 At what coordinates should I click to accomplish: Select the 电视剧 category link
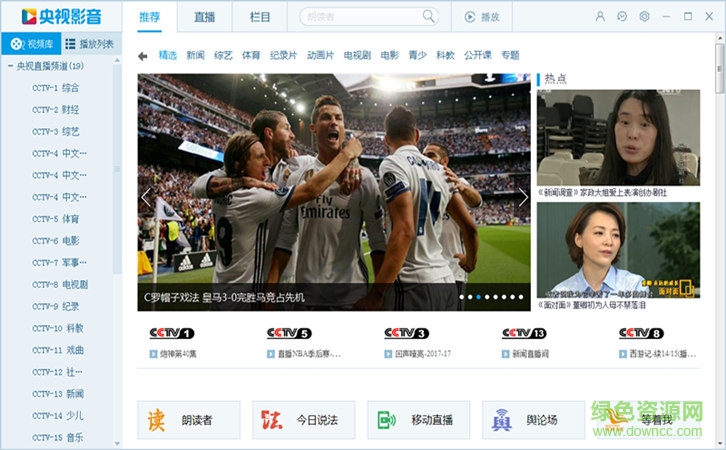pyautogui.click(x=356, y=56)
